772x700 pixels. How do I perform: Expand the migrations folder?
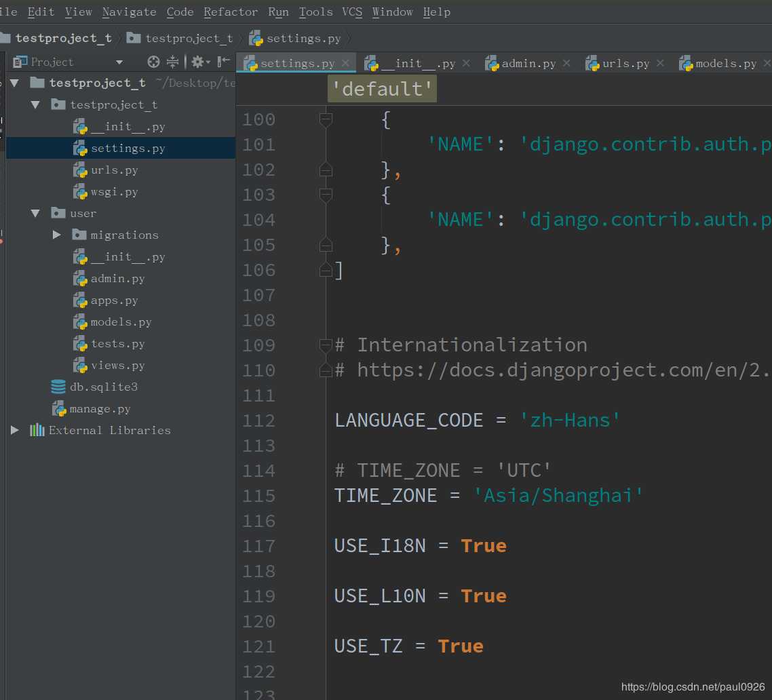tap(56, 235)
